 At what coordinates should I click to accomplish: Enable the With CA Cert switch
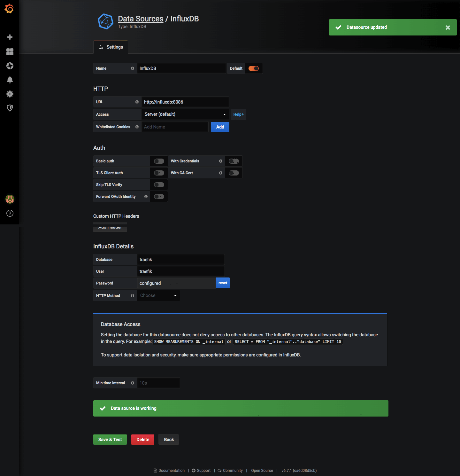click(234, 173)
